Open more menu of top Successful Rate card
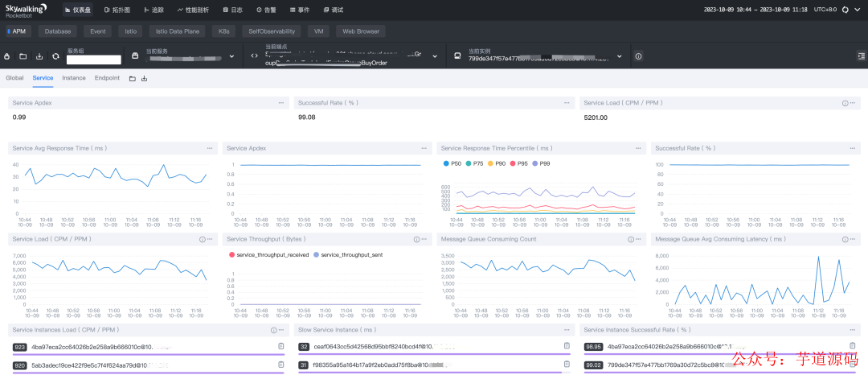The width and height of the screenshot is (868, 375). [x=567, y=103]
